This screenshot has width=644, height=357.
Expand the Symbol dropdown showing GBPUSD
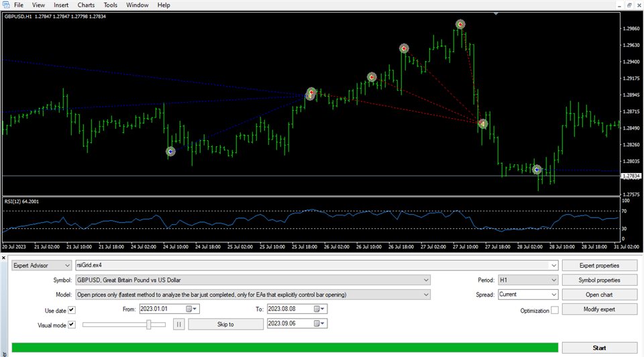click(x=427, y=280)
